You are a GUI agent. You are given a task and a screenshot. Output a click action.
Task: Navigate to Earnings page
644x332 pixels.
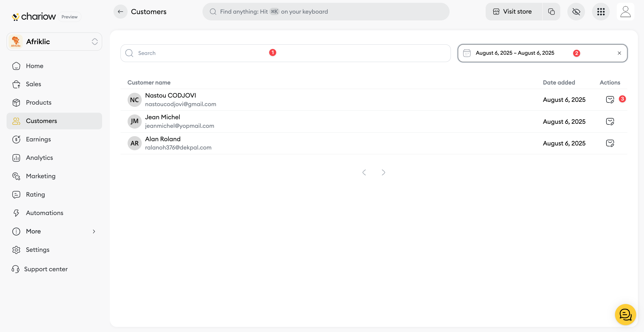point(38,139)
